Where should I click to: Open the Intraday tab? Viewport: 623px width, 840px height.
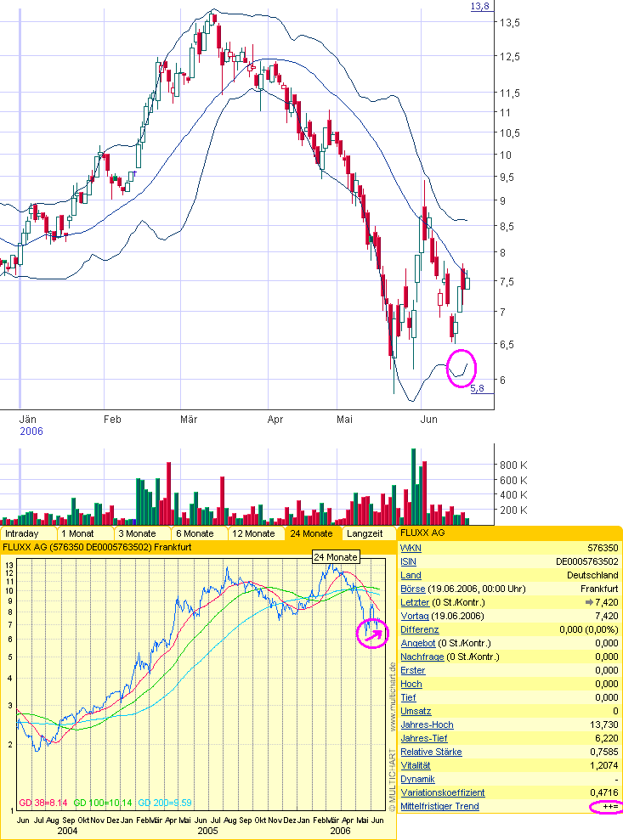[28, 533]
